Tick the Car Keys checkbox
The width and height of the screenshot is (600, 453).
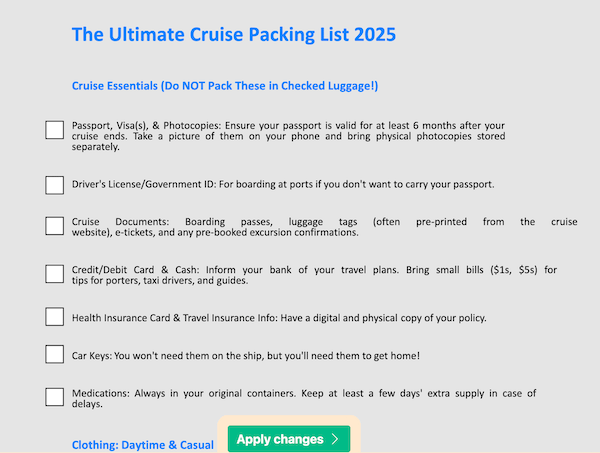(x=54, y=354)
